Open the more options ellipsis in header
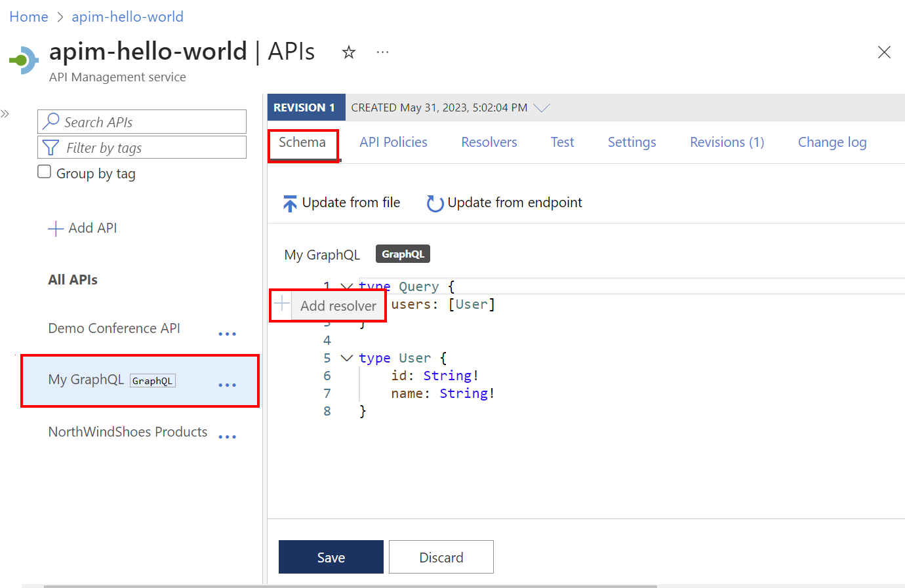The height and width of the screenshot is (588, 905). pos(382,52)
